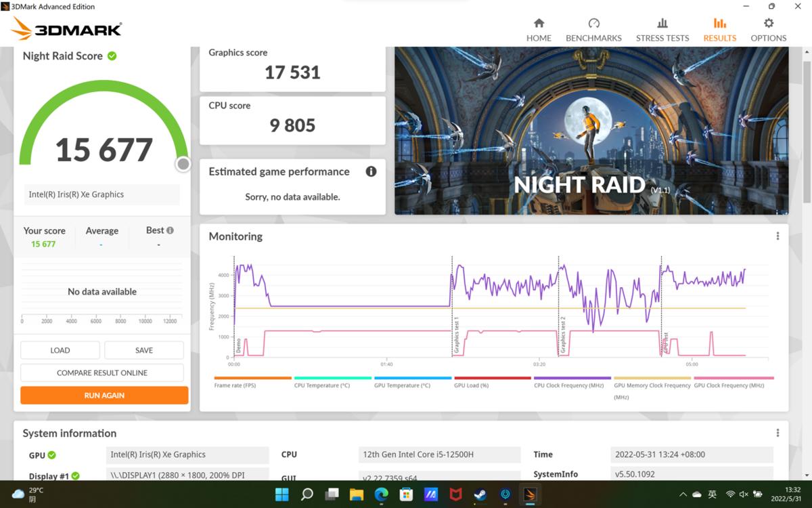Click the OneDrive cloud tray icon
Screen dimensions: 812x508
pos(697,494)
